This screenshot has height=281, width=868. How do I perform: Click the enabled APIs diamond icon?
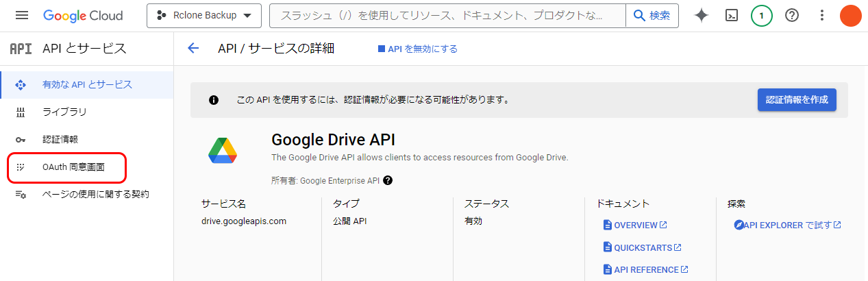pyautogui.click(x=21, y=85)
